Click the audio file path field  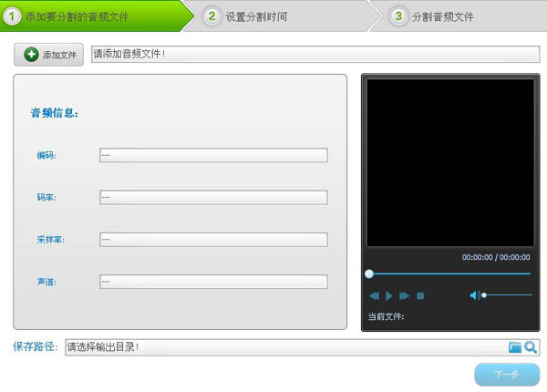315,54
